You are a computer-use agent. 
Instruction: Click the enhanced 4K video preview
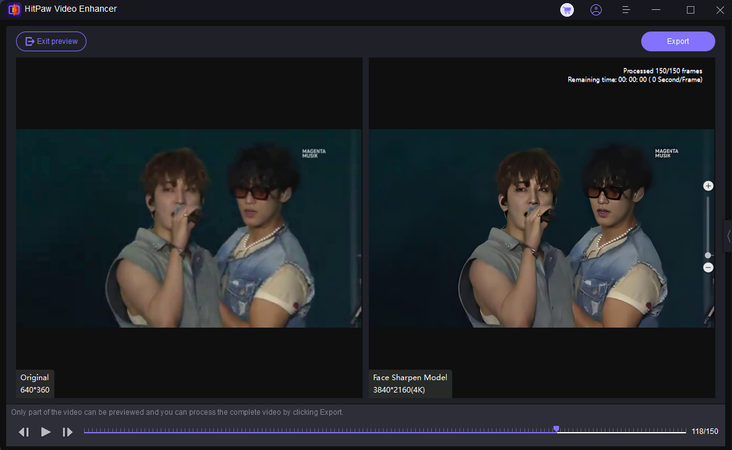pyautogui.click(x=542, y=228)
